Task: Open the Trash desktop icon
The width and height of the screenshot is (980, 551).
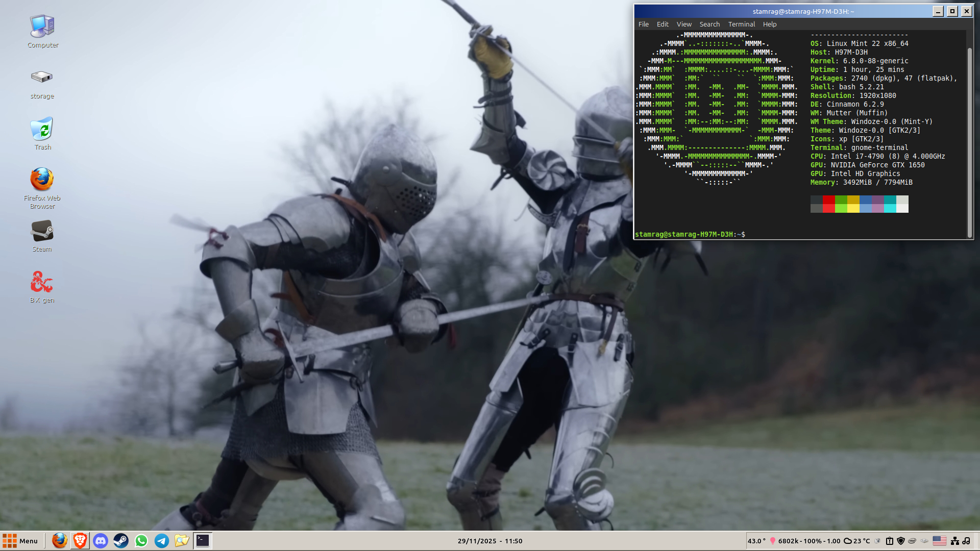Action: tap(42, 129)
